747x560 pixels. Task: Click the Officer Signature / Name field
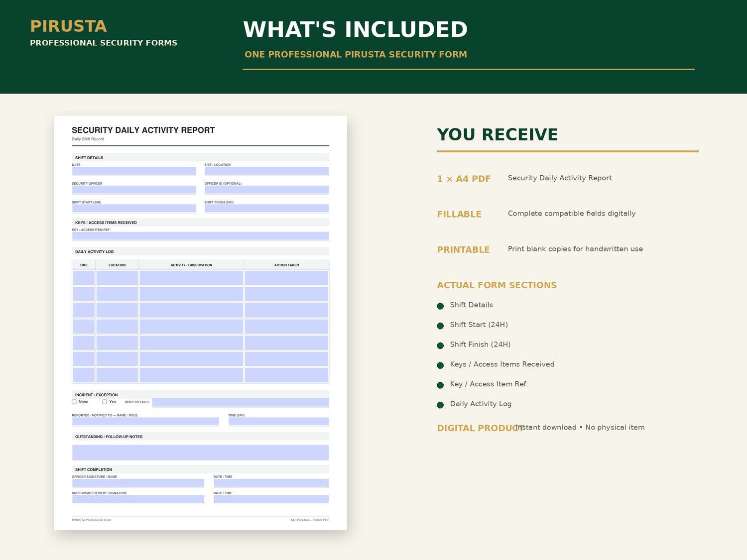(x=138, y=483)
